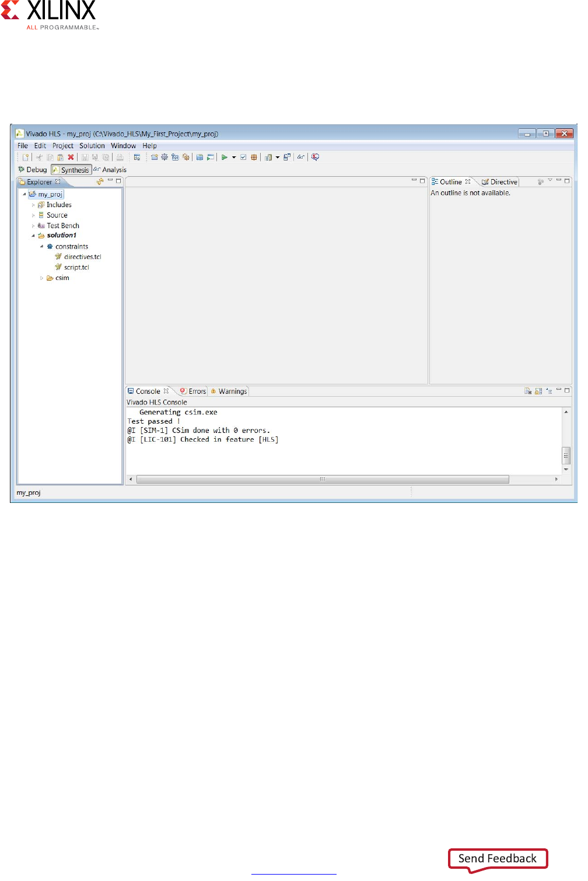Viewport: 588px width, 881px height.
Task: Click the Open Report toolbar icon
Action: click(268, 157)
